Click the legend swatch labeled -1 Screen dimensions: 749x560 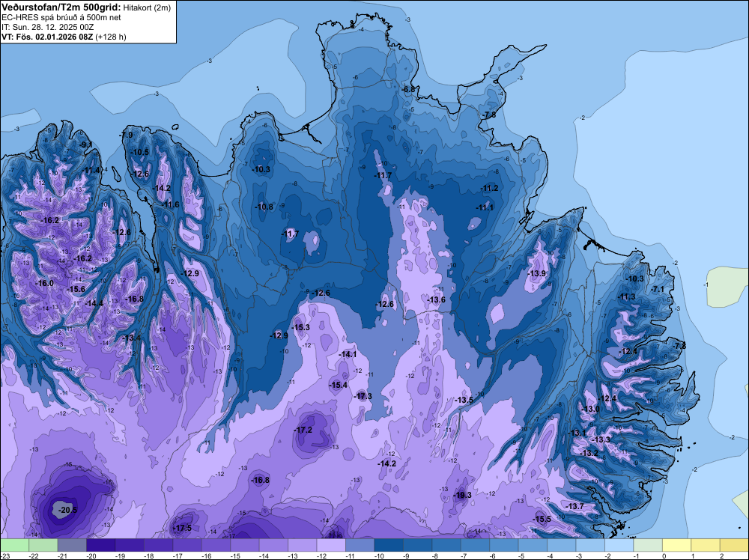(648, 545)
